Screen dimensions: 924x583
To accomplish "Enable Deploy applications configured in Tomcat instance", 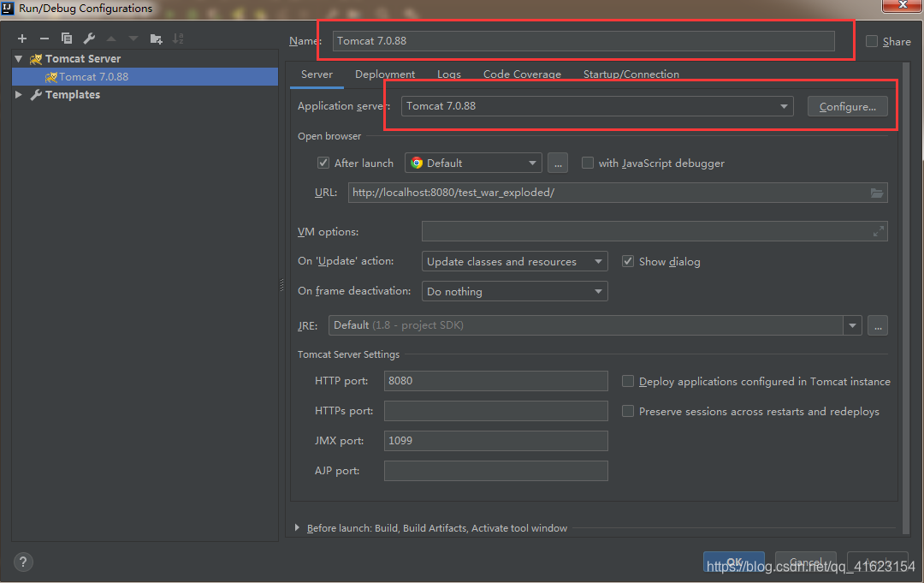I will (628, 382).
